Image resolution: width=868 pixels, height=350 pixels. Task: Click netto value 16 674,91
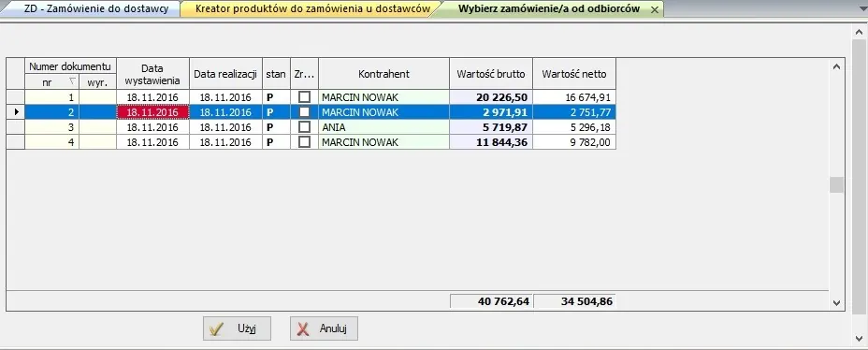(x=574, y=97)
